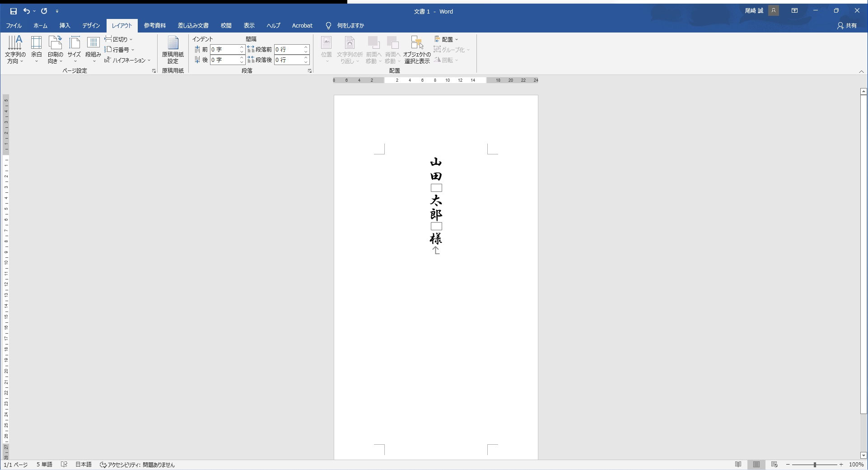Click the 印刷の向き (orientation) icon
The width and height of the screenshot is (868, 470).
(55, 49)
